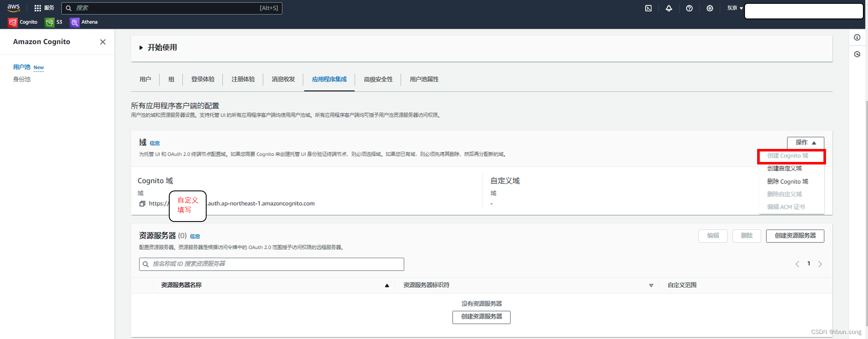Click the 服务 label in the top bar
The height and width of the screenshot is (339, 868).
coord(49,8)
